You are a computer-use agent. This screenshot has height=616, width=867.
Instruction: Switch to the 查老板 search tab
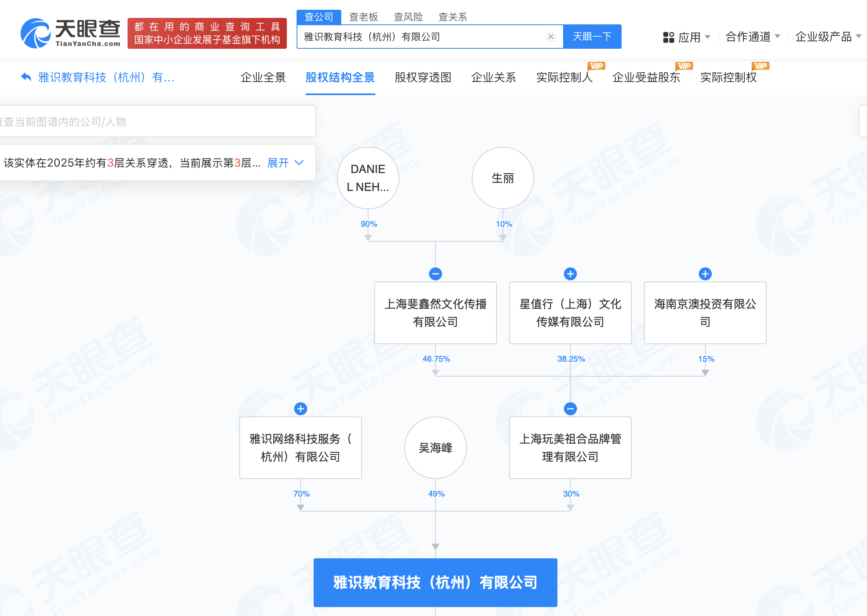point(363,17)
